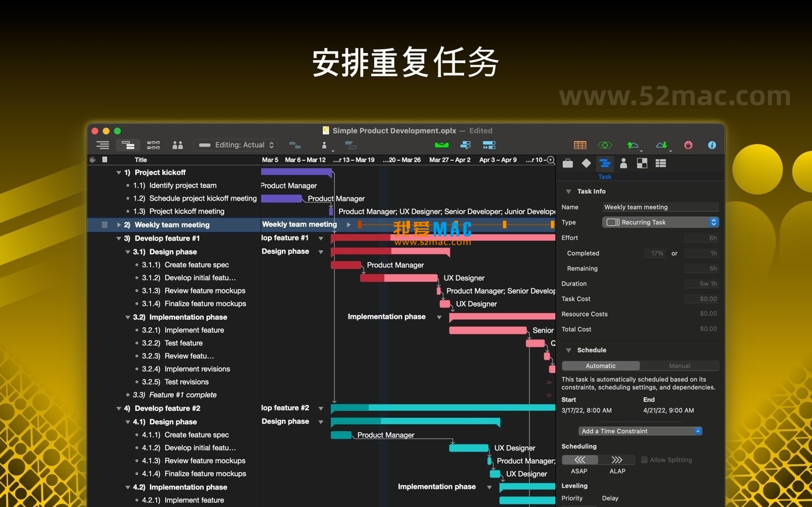Click the red stop hand toolbar icon
The image size is (812, 507).
[688, 145]
